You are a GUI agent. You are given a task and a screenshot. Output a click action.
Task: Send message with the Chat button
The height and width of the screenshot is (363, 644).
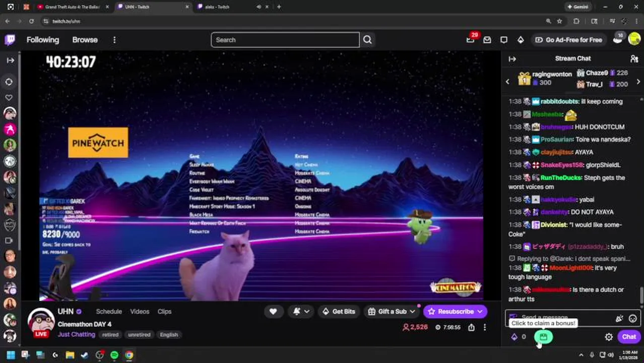[x=629, y=337]
